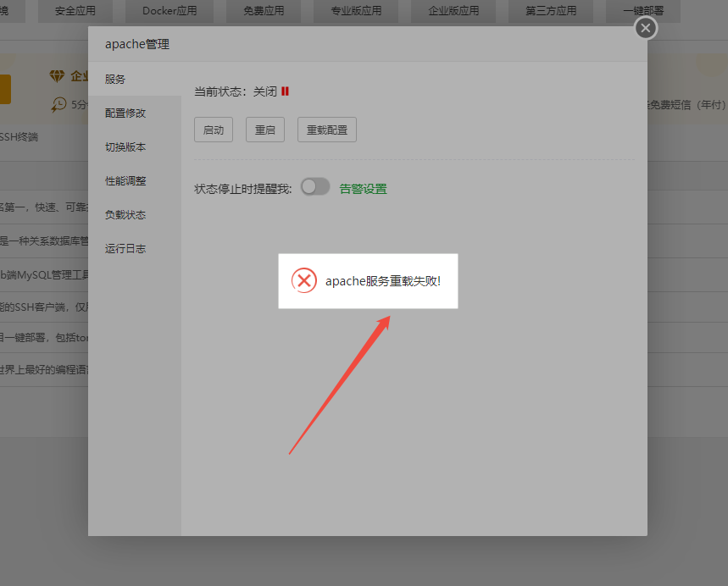
Task: Click the chat clock icon beside 5分
Action: (x=59, y=104)
